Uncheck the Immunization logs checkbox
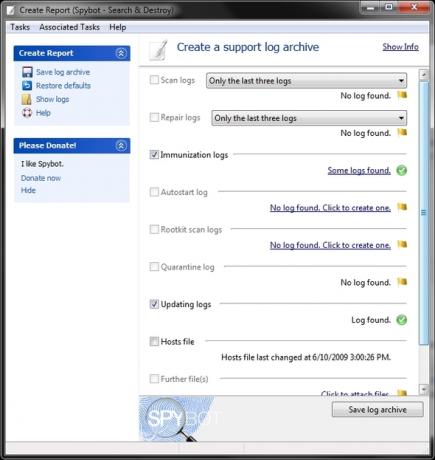The width and height of the screenshot is (435, 460). [154, 155]
